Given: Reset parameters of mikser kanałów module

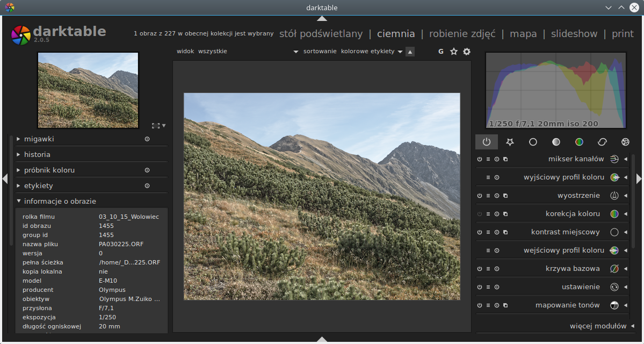Looking at the screenshot, I should point(496,159).
